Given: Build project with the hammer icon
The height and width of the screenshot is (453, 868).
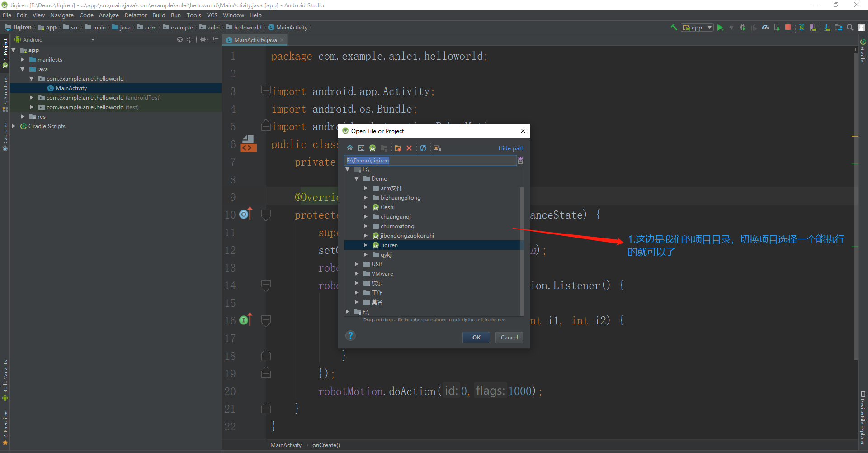Looking at the screenshot, I should pyautogui.click(x=674, y=27).
